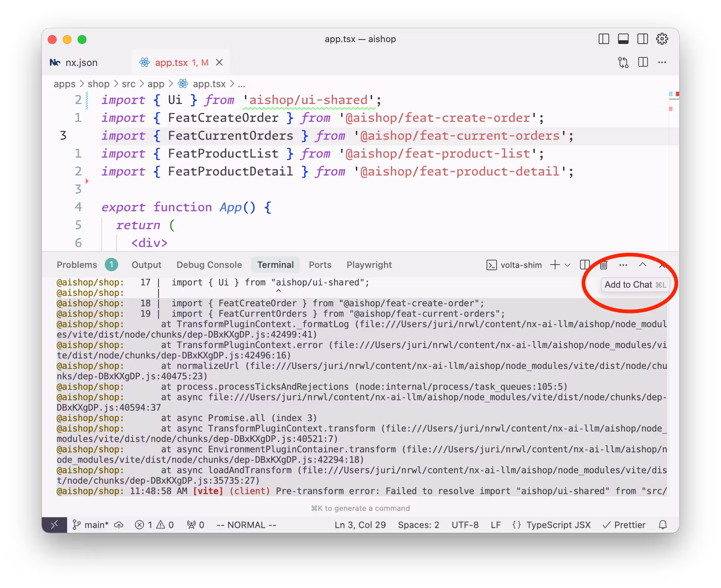Click the plus icon for a new terminal
The height and width of the screenshot is (588, 721).
pyautogui.click(x=555, y=265)
